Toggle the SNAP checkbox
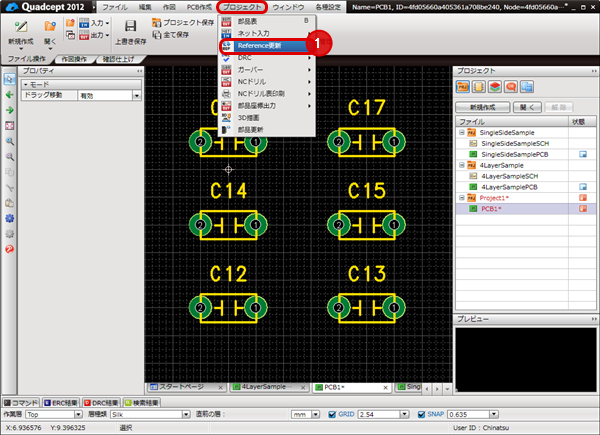 (x=421, y=414)
